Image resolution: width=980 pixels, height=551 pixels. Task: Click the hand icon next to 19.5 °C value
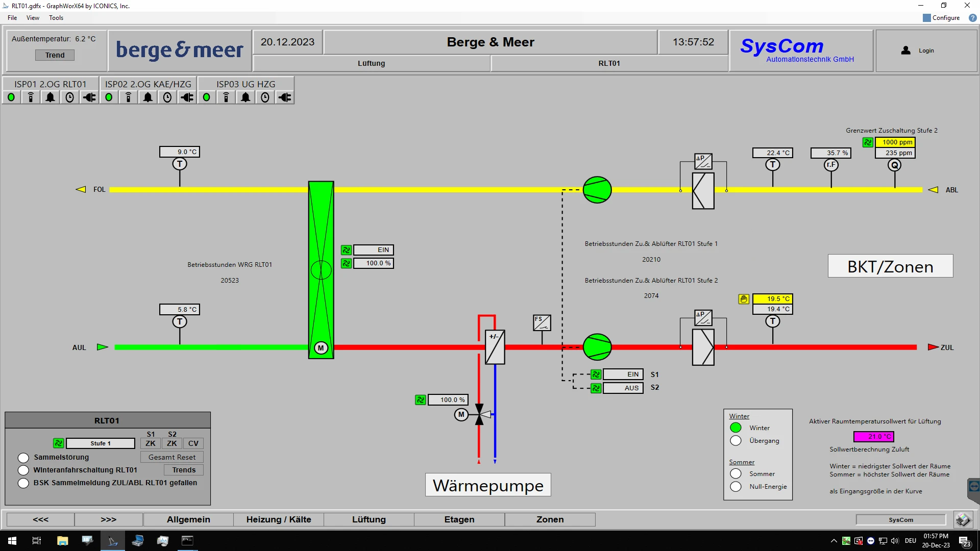click(744, 299)
